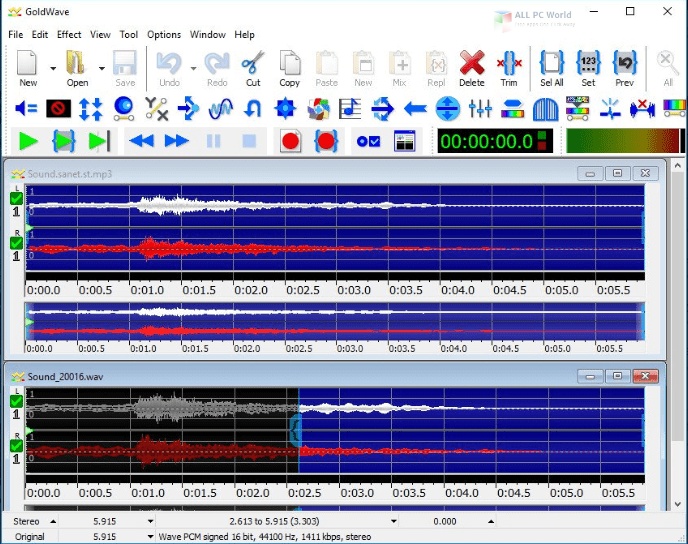The image size is (688, 544).
Task: Open the File menu
Action: 15,35
